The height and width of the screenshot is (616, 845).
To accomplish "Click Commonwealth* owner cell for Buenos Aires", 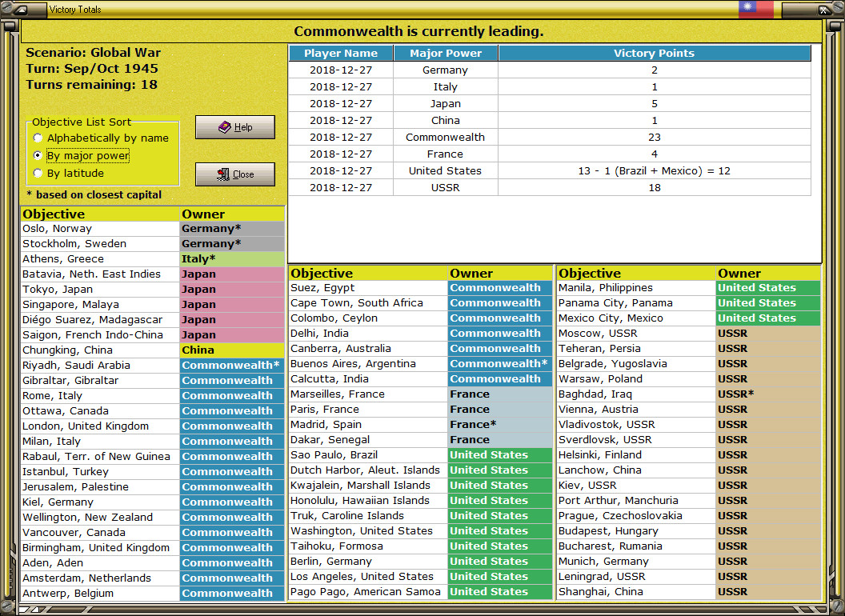I will coord(500,364).
